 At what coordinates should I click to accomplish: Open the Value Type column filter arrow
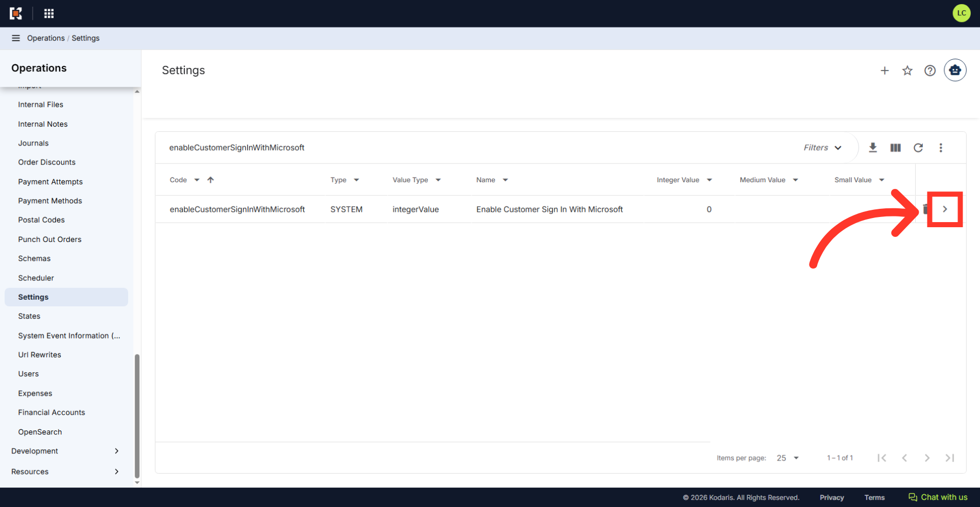438,180
